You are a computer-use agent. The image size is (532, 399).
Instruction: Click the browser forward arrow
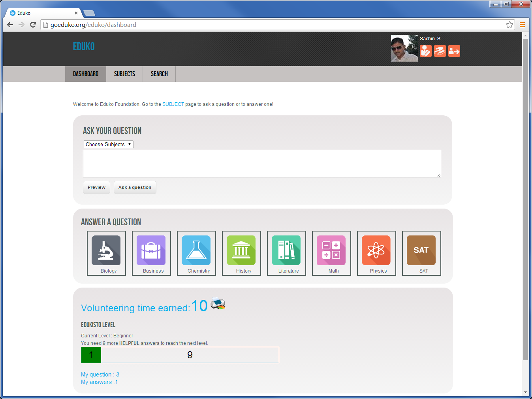[x=22, y=24]
